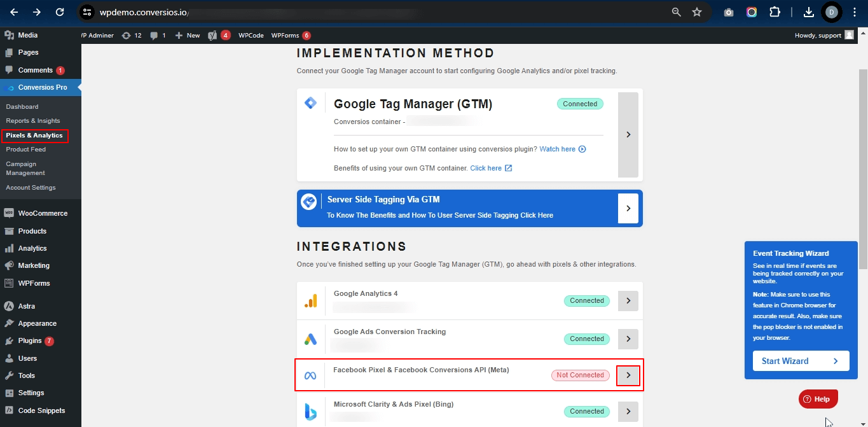The height and width of the screenshot is (427, 868).
Task: Open Facebook Pixel settings arrow
Action: point(628,375)
